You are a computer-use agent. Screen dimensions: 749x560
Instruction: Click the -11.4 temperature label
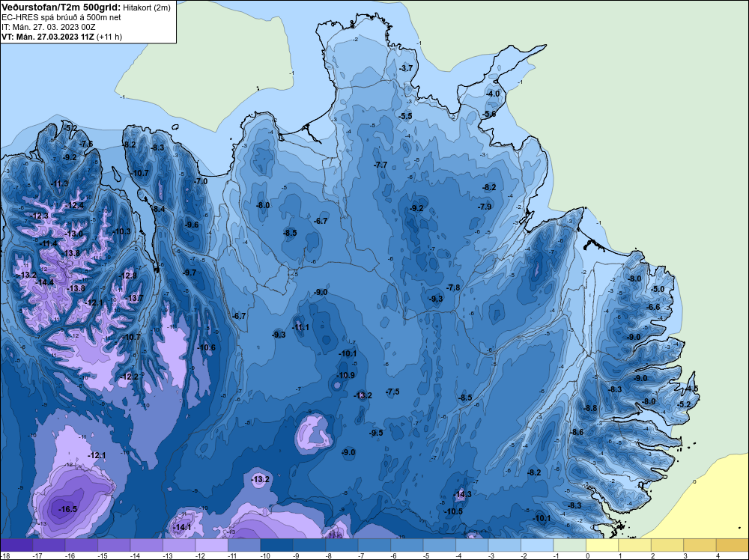[x=48, y=243]
